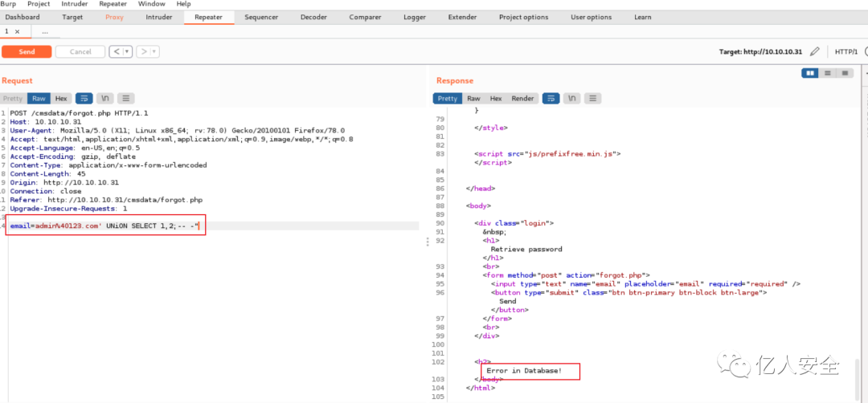Click the Connection: close header line

(x=45, y=191)
